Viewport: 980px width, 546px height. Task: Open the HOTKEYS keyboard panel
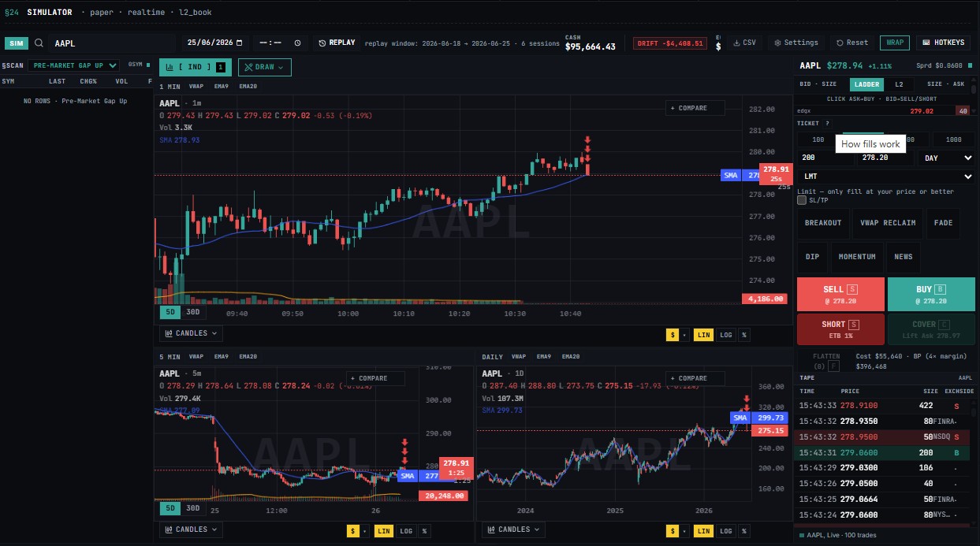point(944,43)
